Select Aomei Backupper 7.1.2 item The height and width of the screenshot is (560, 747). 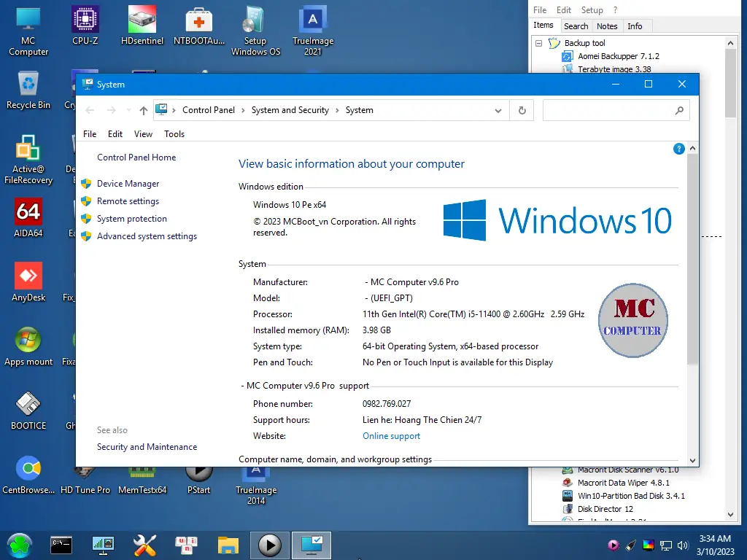pyautogui.click(x=619, y=56)
